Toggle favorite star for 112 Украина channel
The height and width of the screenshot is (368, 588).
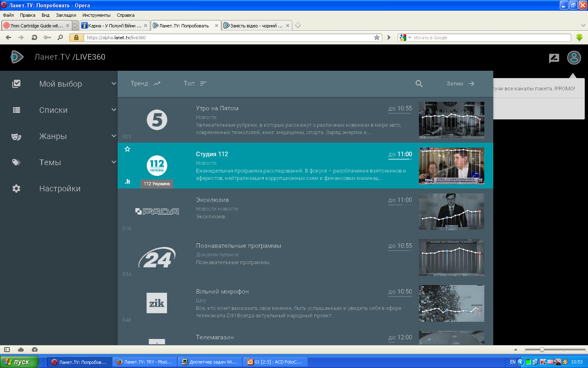pyautogui.click(x=127, y=149)
